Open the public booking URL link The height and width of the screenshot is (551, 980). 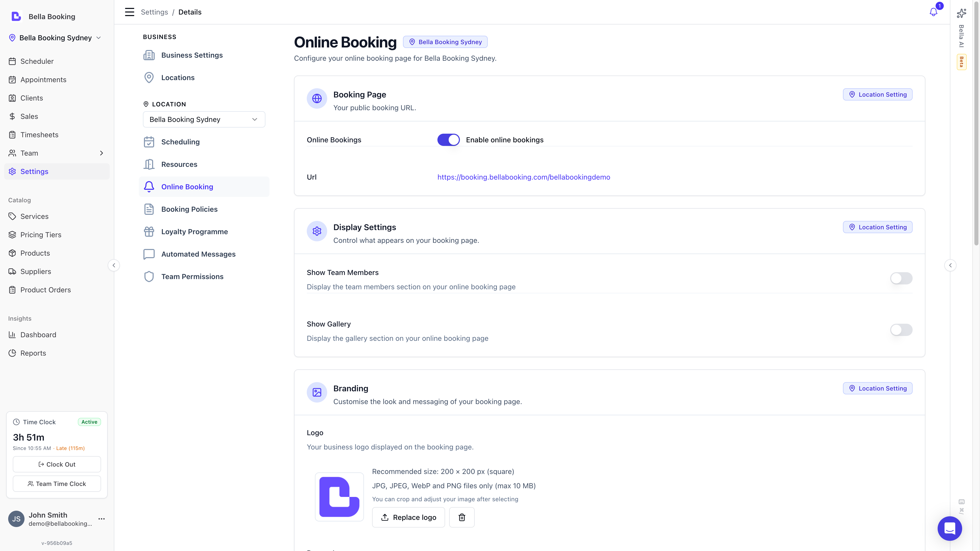click(x=523, y=177)
